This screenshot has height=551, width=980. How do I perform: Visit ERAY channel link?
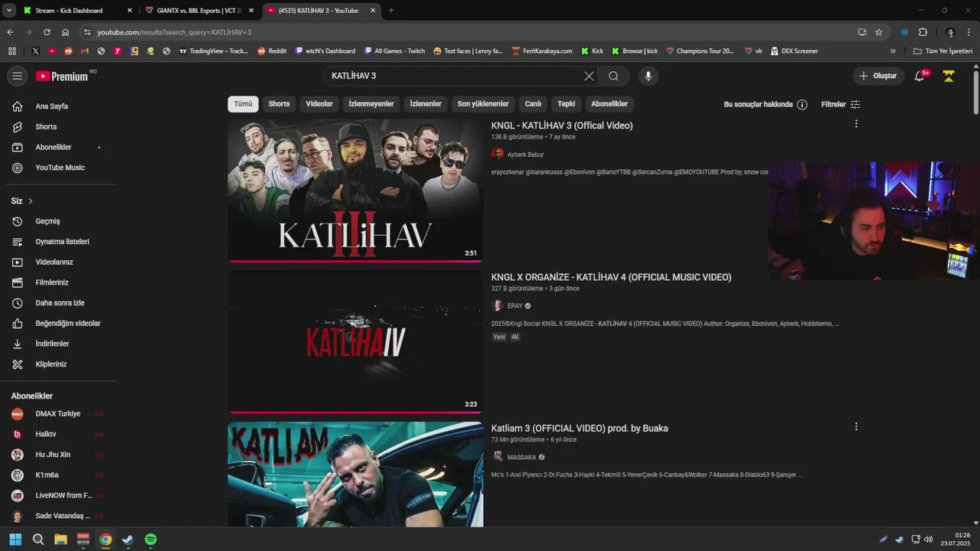[514, 306]
